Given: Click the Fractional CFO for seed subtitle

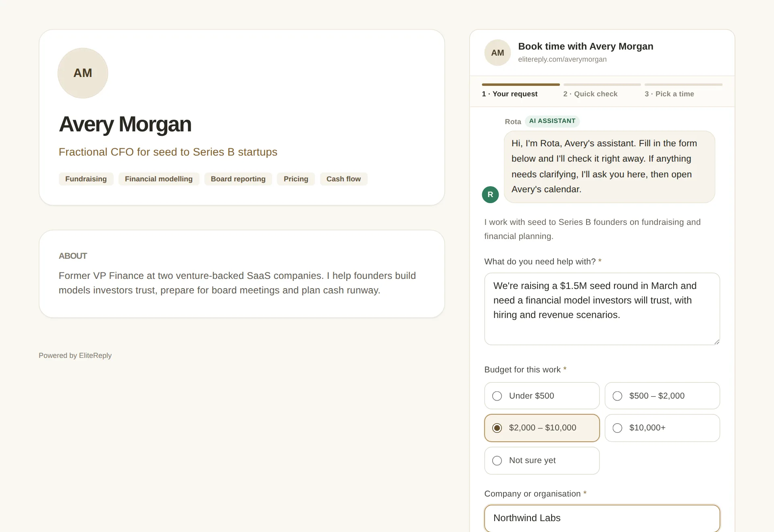Looking at the screenshot, I should (168, 152).
